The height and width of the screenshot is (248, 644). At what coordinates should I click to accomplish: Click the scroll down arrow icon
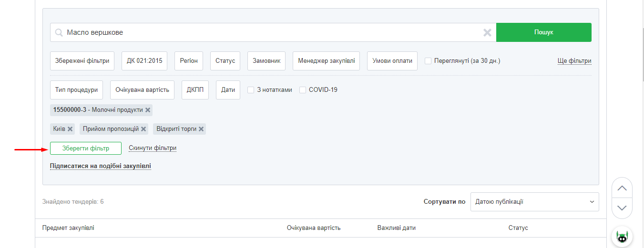(x=622, y=208)
